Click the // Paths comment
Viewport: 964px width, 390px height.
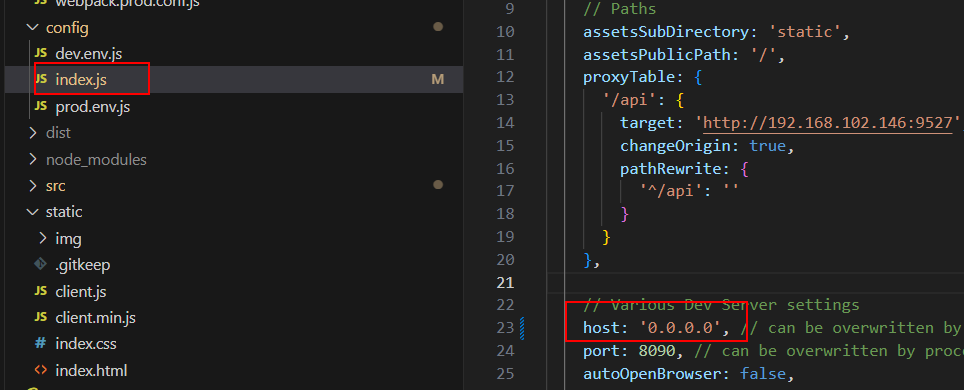click(620, 9)
